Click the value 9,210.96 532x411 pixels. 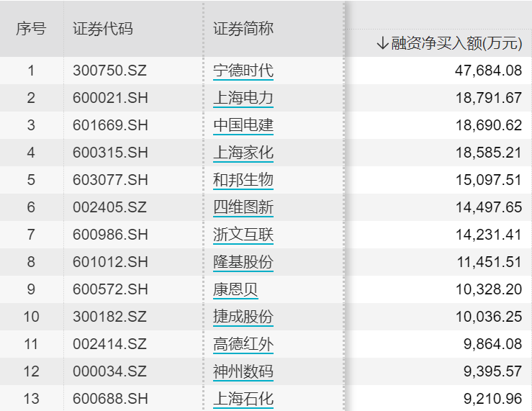(x=492, y=399)
